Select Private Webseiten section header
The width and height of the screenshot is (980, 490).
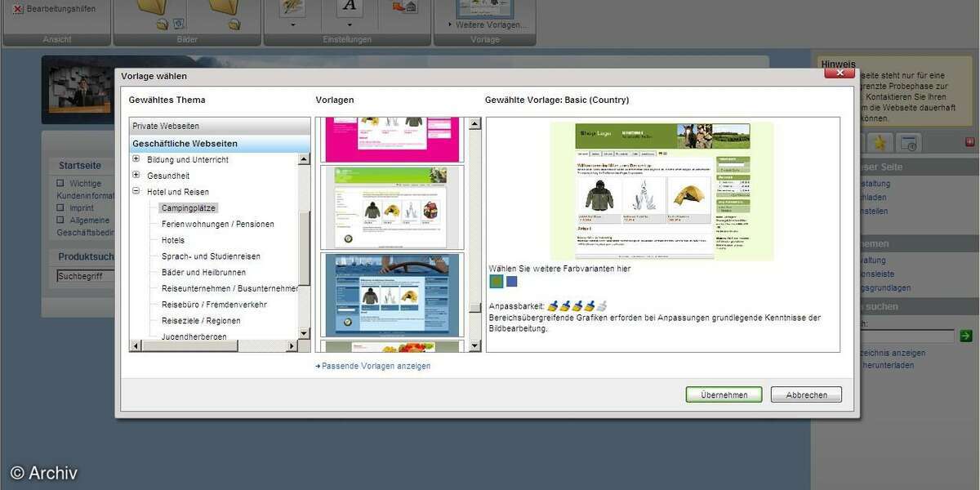166,126
